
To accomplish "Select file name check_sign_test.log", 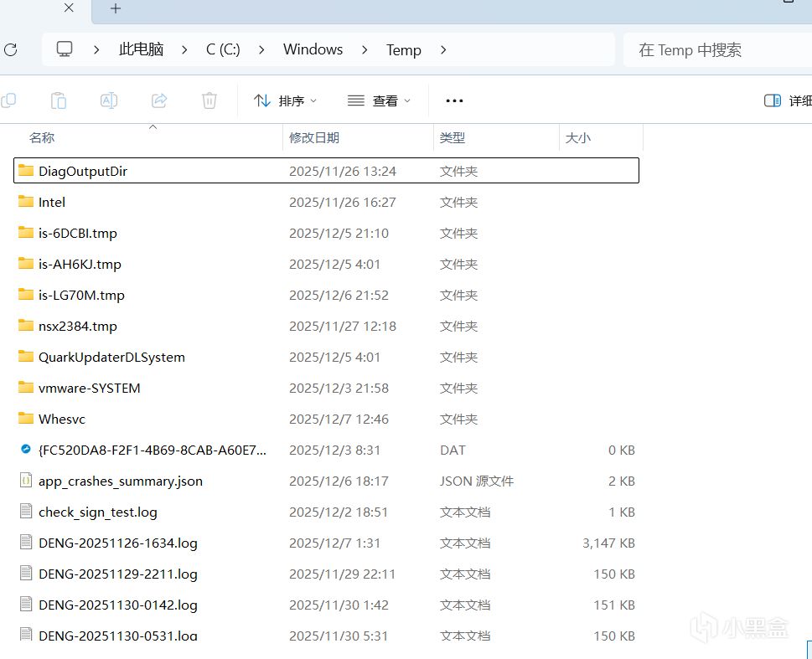I will click(x=98, y=512).
